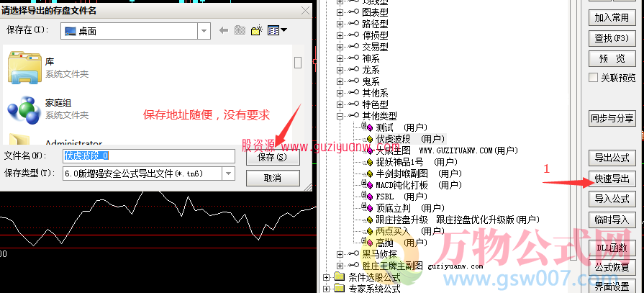Select the 高抛 (用户) formula
Viewport: 644px width, 293px height.
pos(402,243)
